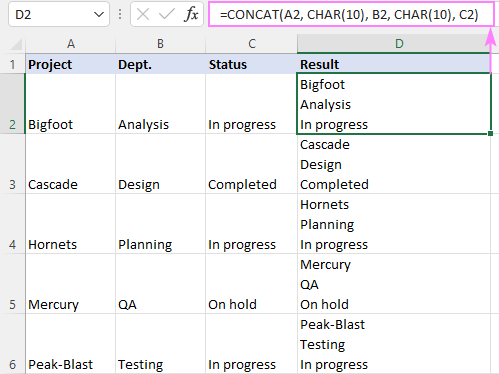Screen dimensions: 499x374
Task: Click the formula bar with the CONCAT formula
Action: (x=351, y=14)
